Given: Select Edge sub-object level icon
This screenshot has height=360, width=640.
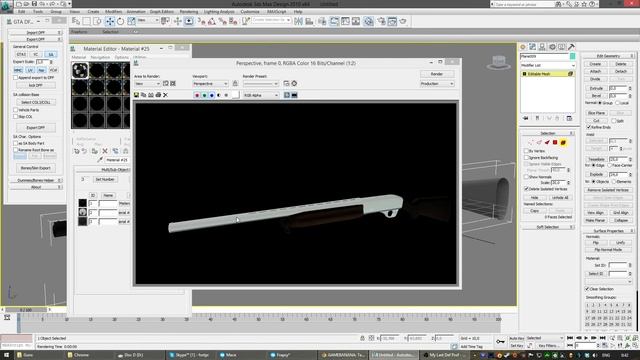Looking at the screenshot, I should [x=539, y=142].
